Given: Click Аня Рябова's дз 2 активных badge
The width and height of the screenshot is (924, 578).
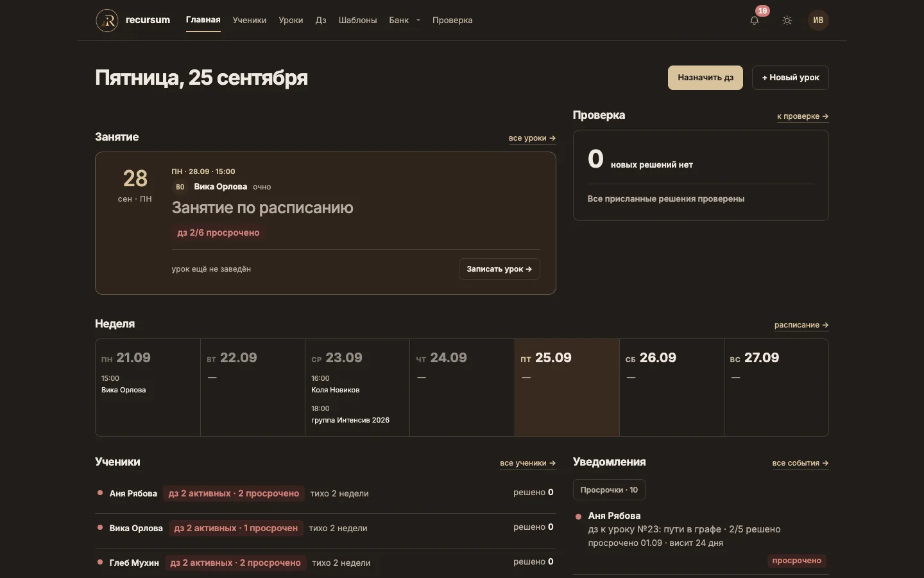Looking at the screenshot, I should pyautogui.click(x=234, y=493).
